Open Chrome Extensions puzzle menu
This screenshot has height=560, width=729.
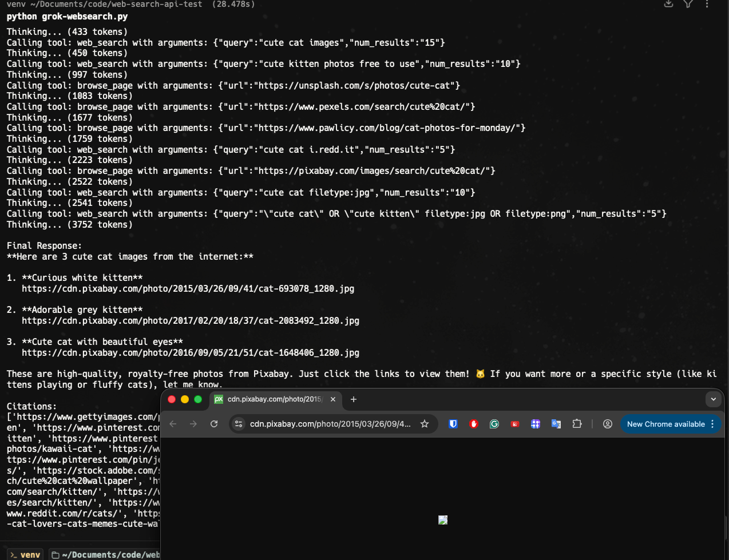[x=577, y=424]
